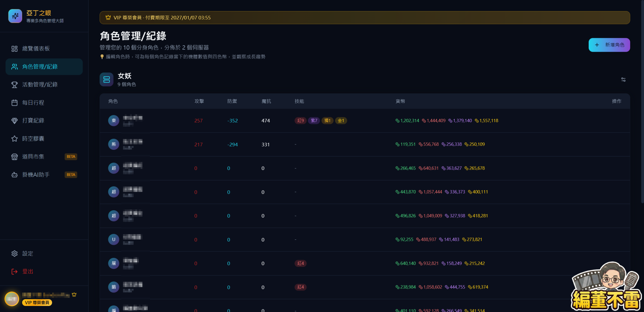
Task: Click the 角色 column header
Action: tap(113, 101)
